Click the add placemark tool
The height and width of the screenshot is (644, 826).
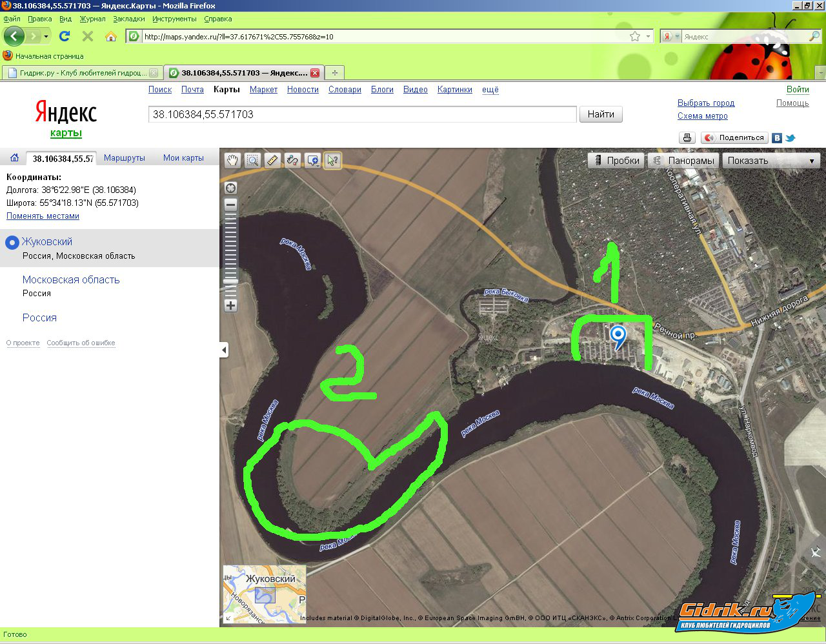(312, 161)
